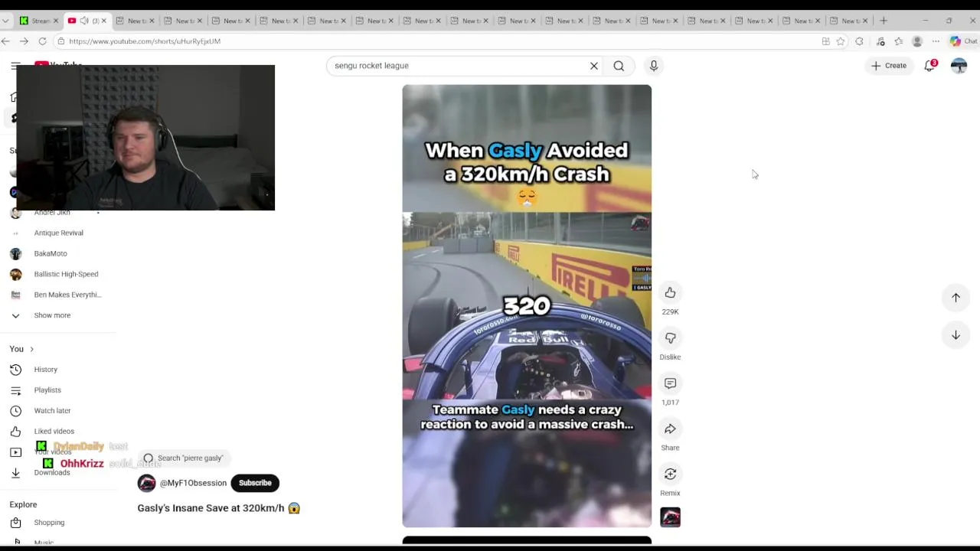Like the Gasly short video

click(670, 293)
